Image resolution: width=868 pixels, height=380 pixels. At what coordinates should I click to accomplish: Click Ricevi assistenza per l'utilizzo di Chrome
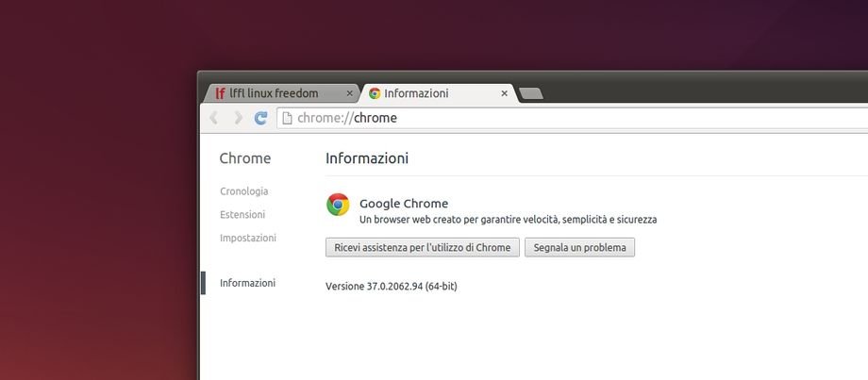point(423,248)
